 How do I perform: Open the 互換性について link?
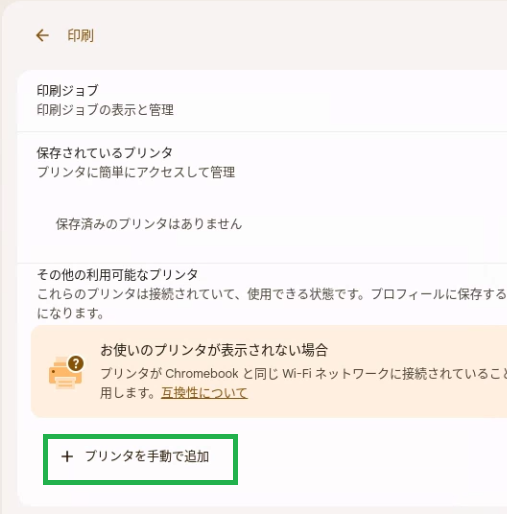pos(204,393)
